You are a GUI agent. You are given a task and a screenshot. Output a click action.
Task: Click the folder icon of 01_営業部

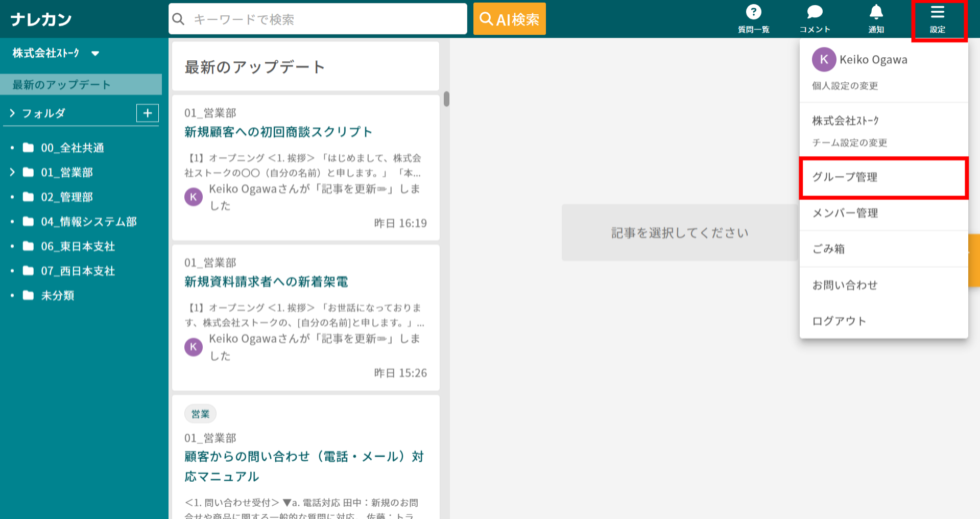point(29,172)
